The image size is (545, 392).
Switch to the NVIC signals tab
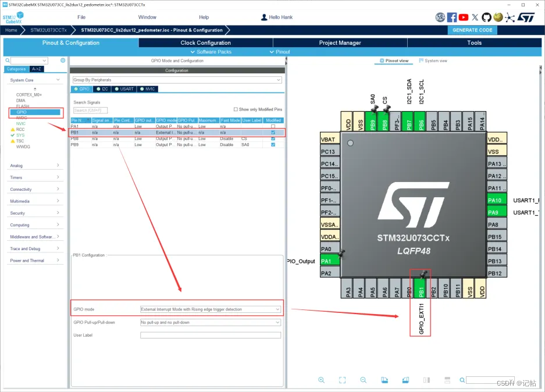point(147,89)
